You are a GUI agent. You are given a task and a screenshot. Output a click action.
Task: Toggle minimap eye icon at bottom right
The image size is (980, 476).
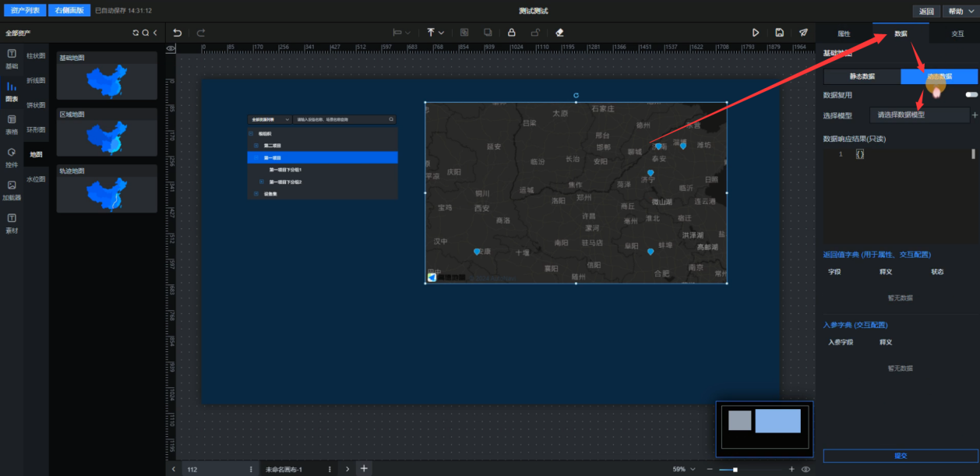pyautogui.click(x=806, y=469)
